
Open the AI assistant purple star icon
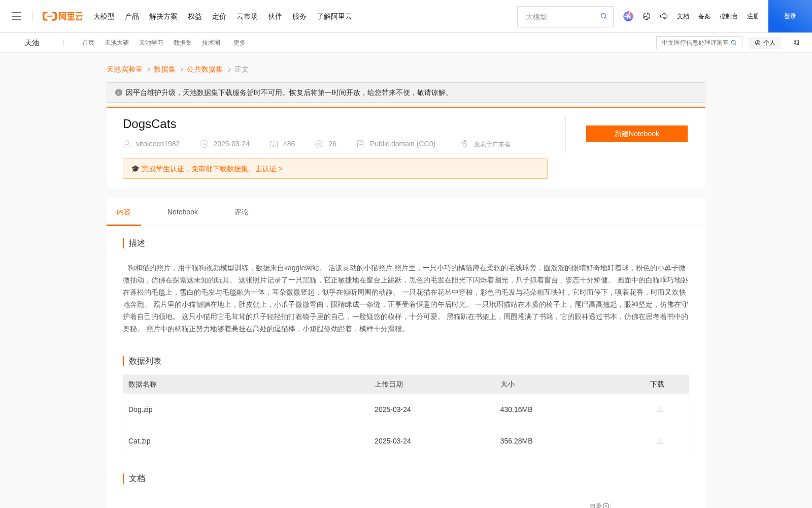[628, 16]
